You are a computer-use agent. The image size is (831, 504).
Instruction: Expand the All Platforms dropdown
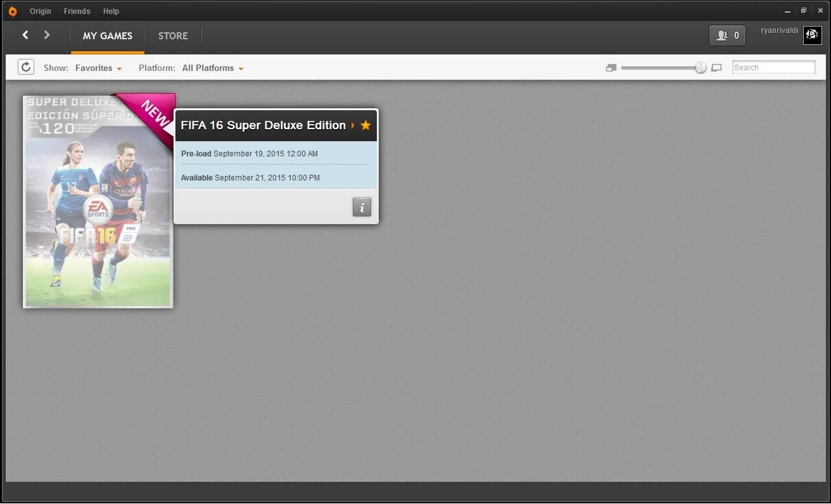pyautogui.click(x=212, y=68)
